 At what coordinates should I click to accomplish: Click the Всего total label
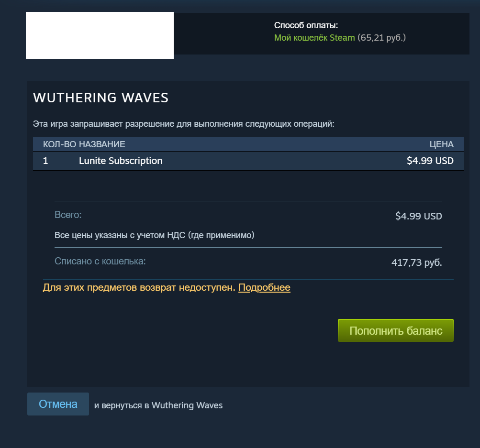(68, 215)
